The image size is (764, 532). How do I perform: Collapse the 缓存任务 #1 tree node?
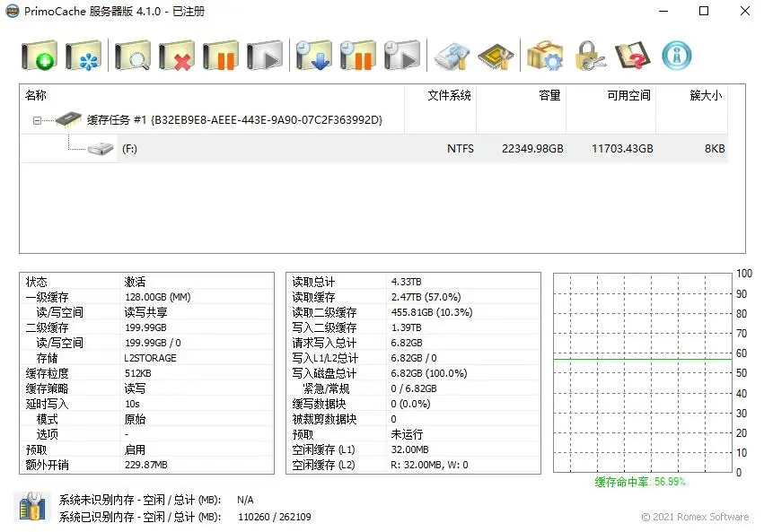tap(37, 120)
